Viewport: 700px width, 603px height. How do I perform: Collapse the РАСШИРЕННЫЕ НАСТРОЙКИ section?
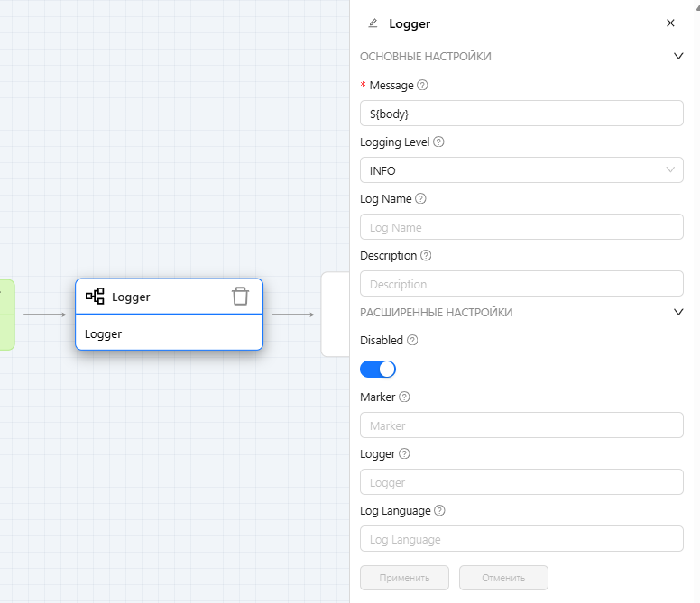point(678,312)
